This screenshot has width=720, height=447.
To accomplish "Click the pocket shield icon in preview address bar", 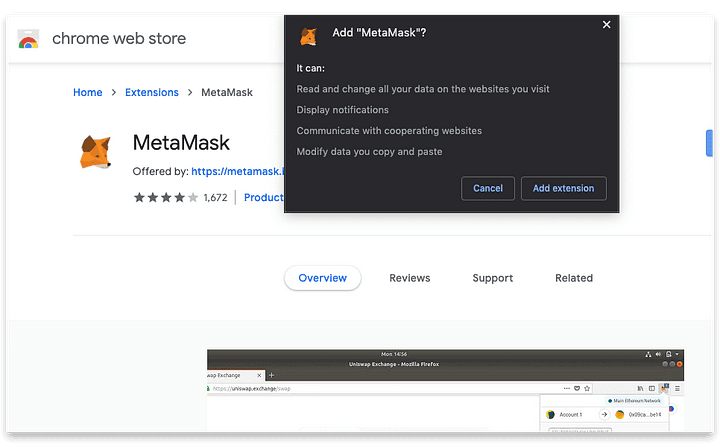I will click(577, 389).
